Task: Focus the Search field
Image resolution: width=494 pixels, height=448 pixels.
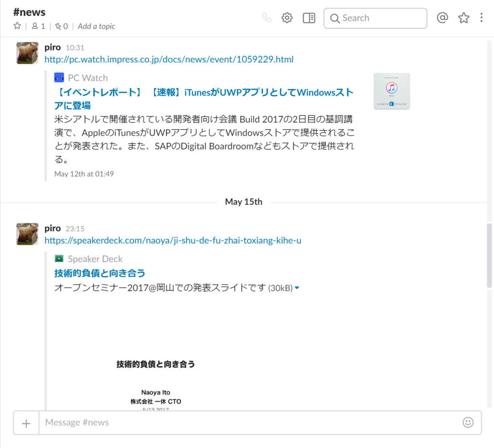Action: tap(375, 18)
